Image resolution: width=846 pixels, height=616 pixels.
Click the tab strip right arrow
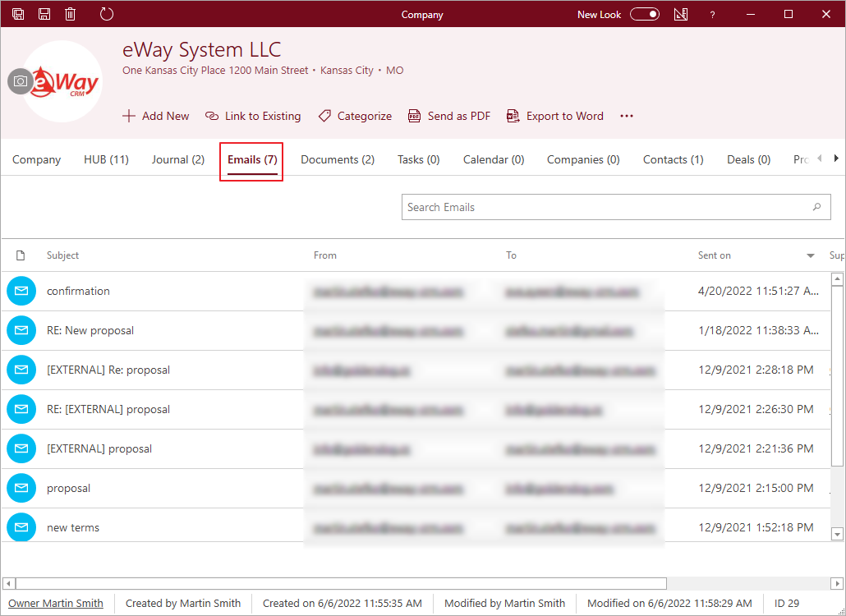click(x=836, y=158)
